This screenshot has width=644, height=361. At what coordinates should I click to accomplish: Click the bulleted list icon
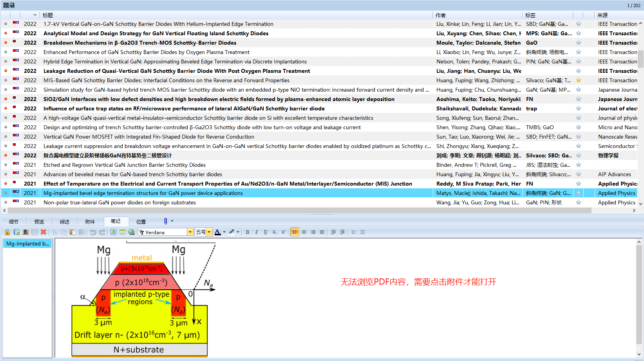363,232
